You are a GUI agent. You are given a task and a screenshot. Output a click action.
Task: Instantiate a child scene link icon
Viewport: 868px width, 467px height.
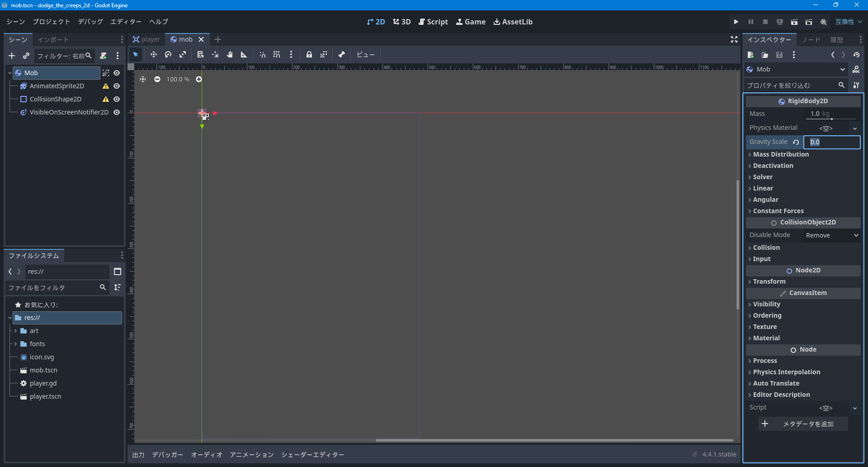click(x=26, y=56)
